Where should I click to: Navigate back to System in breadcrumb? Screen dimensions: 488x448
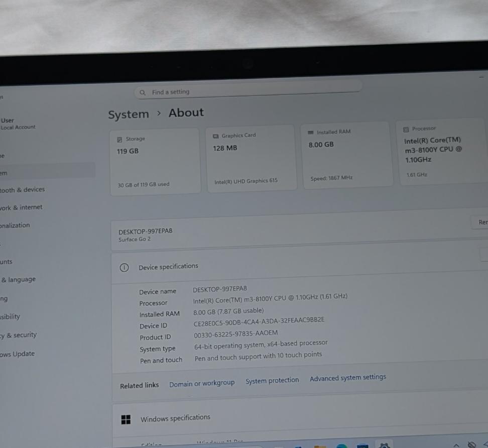(x=129, y=115)
